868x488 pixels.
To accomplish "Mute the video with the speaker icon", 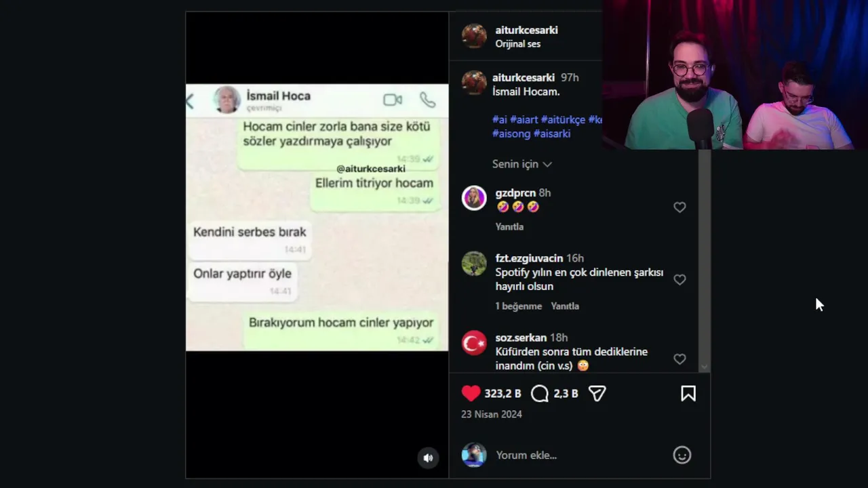I will pos(428,458).
